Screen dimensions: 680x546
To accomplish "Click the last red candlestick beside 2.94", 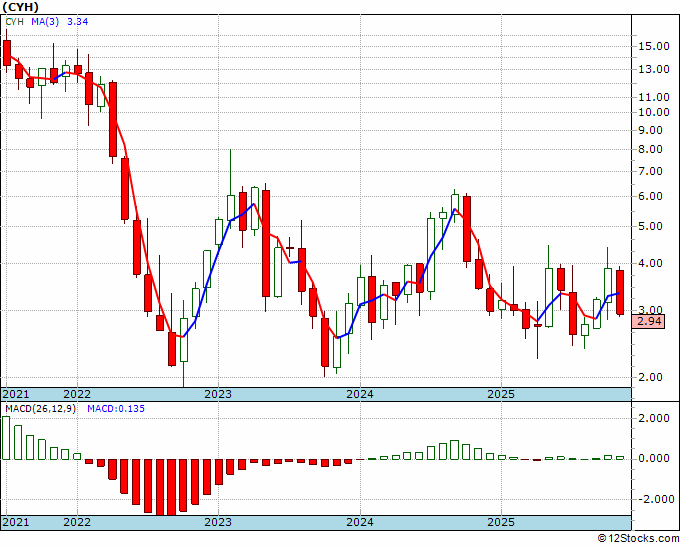I will pos(620,292).
